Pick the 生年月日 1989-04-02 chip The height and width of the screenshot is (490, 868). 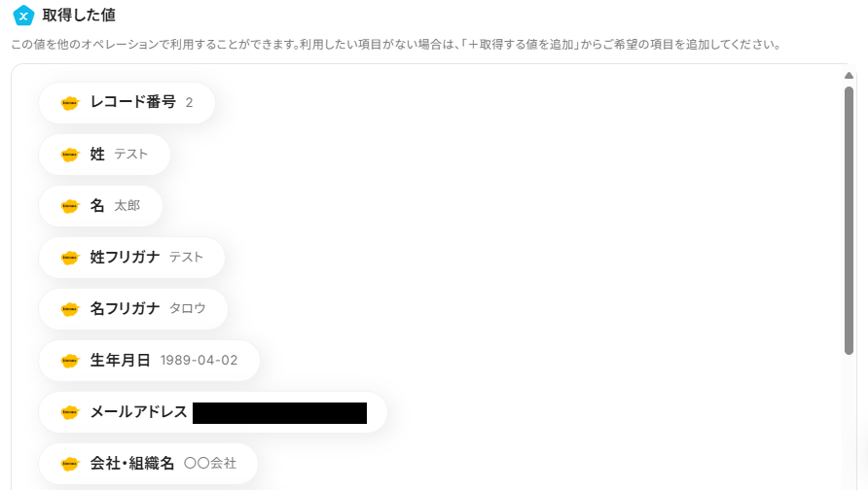(150, 361)
